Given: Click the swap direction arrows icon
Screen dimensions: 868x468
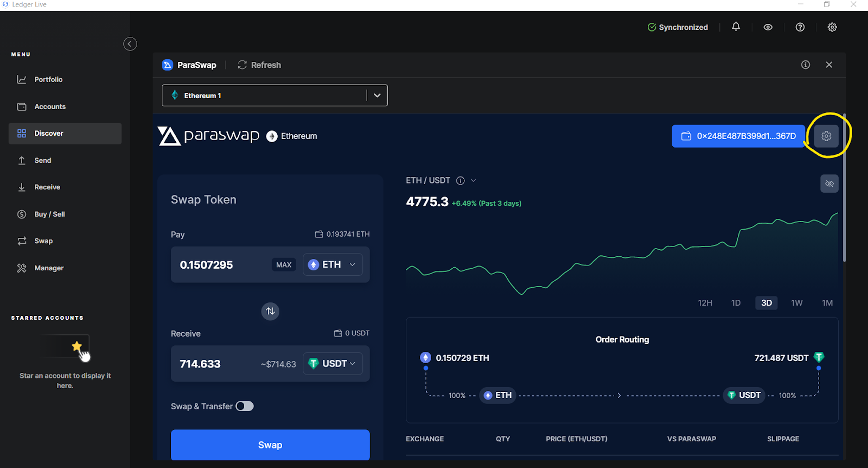Looking at the screenshot, I should [x=270, y=311].
